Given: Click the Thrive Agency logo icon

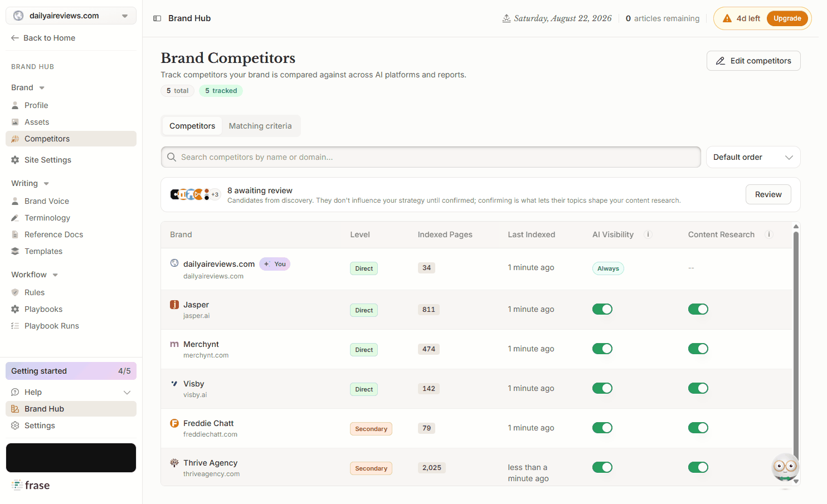Looking at the screenshot, I should tap(174, 463).
